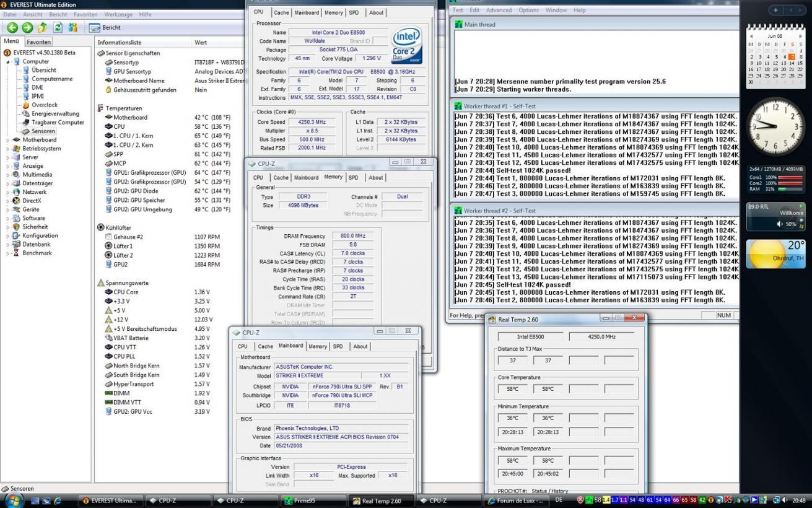The height and width of the screenshot is (508, 812).
Task: Click the weather gadget showing 20° Ohrdruf
Action: 776,253
